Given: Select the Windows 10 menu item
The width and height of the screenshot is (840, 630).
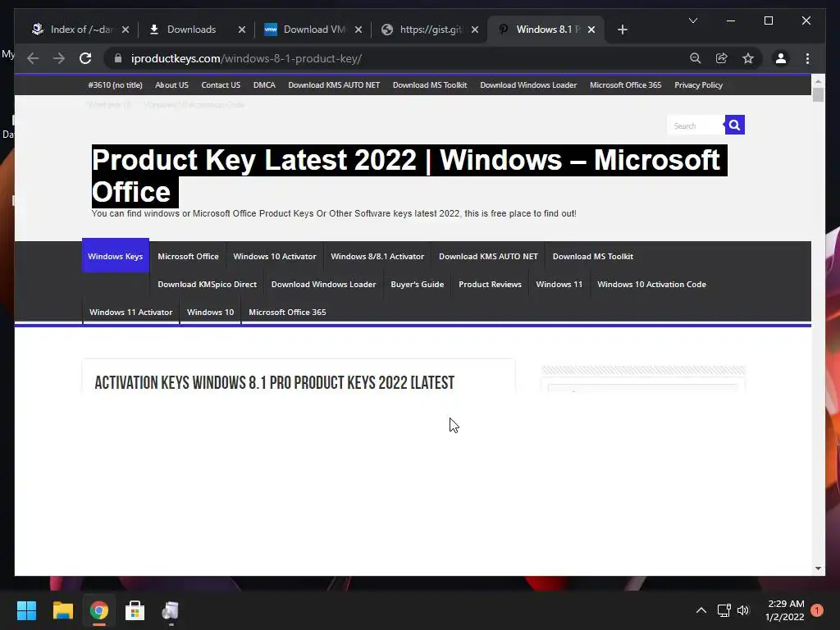Looking at the screenshot, I should pos(210,312).
